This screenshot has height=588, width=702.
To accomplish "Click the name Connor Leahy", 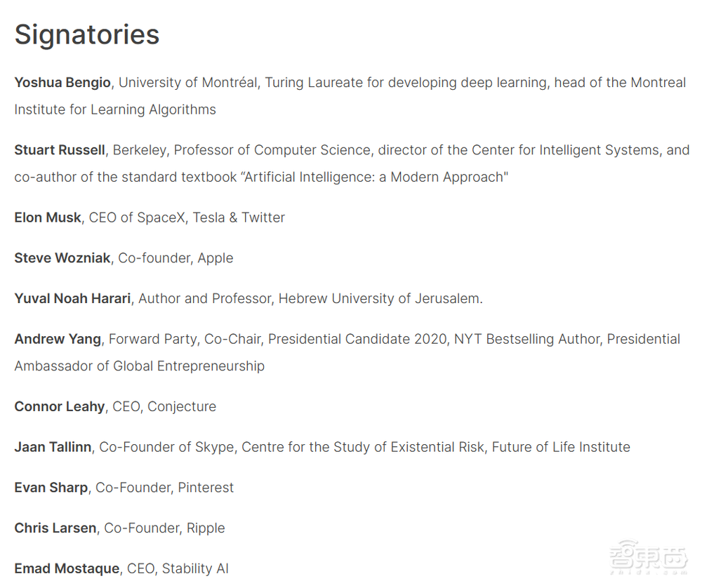I will pos(60,407).
